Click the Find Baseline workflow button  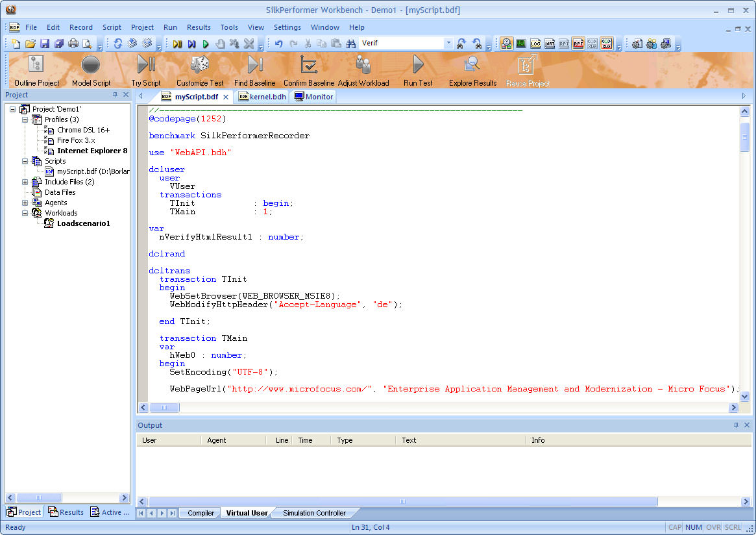[254, 70]
